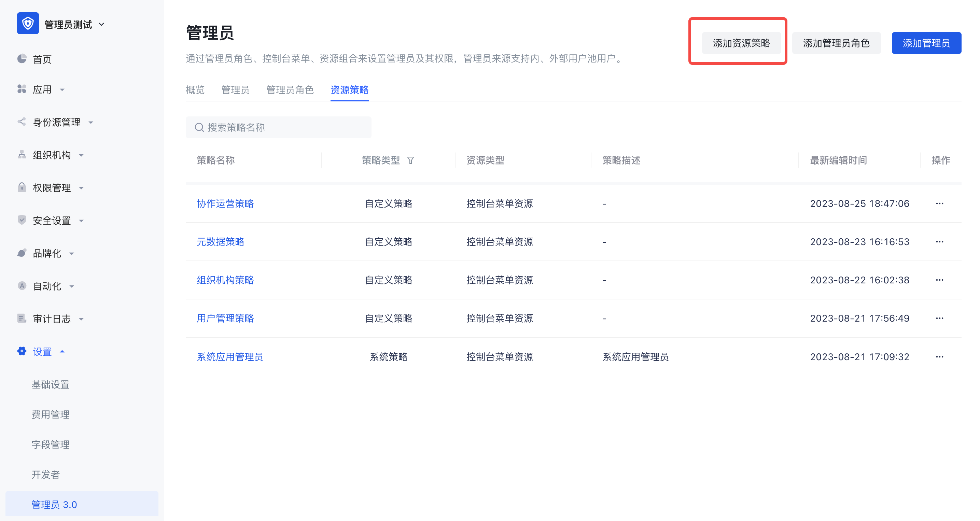Click the shield logo icon at top left
The image size is (980, 521).
click(x=28, y=24)
